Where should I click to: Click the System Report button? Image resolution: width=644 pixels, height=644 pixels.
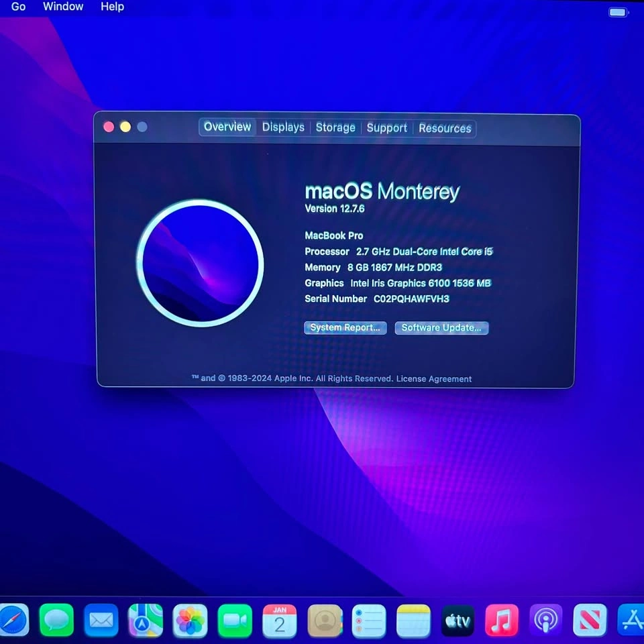[x=345, y=328]
